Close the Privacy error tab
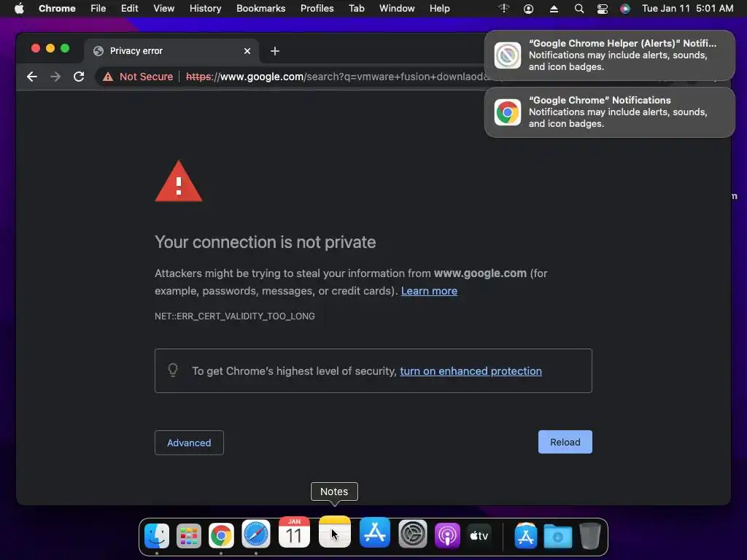Screen dimensions: 747x560 (247, 51)
